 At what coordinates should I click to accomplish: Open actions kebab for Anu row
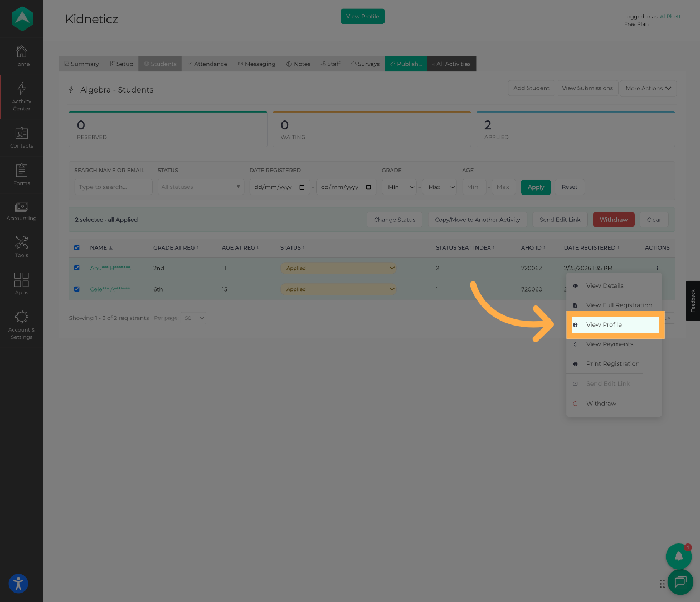(x=658, y=268)
